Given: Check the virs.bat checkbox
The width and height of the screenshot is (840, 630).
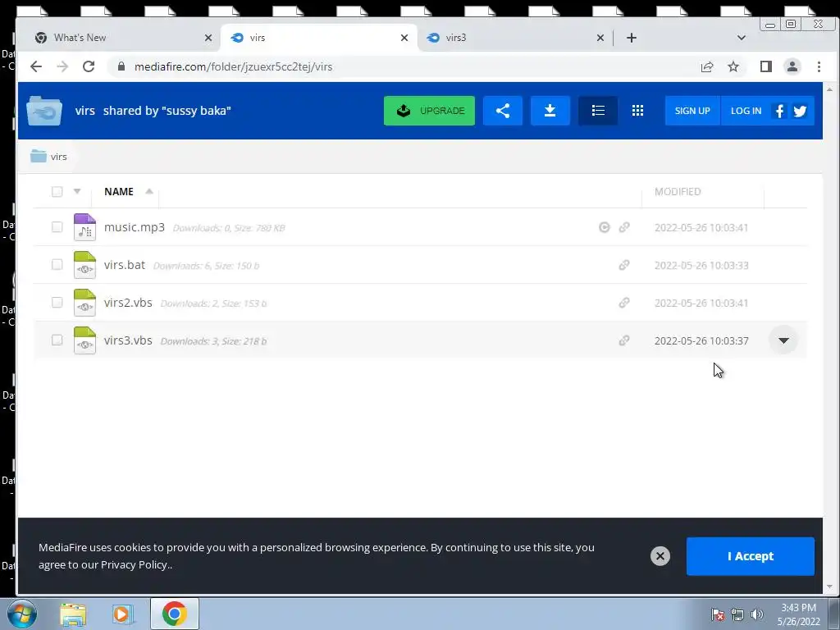Looking at the screenshot, I should click(x=57, y=265).
